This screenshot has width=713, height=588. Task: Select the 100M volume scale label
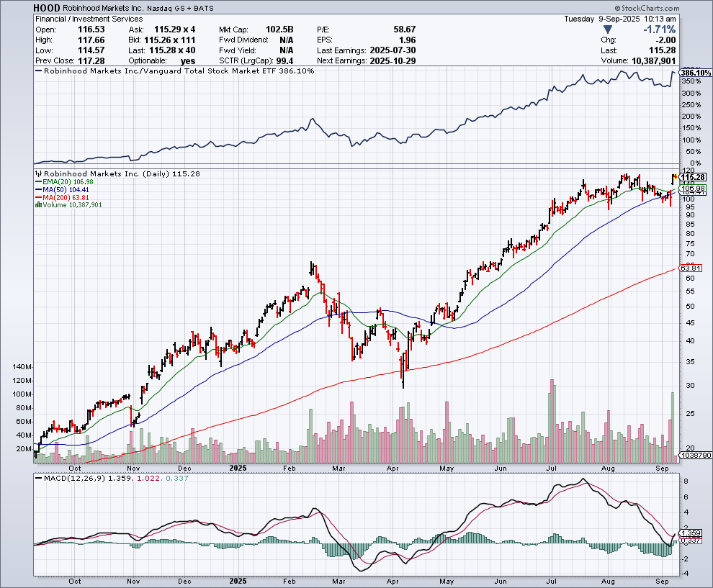(22, 394)
